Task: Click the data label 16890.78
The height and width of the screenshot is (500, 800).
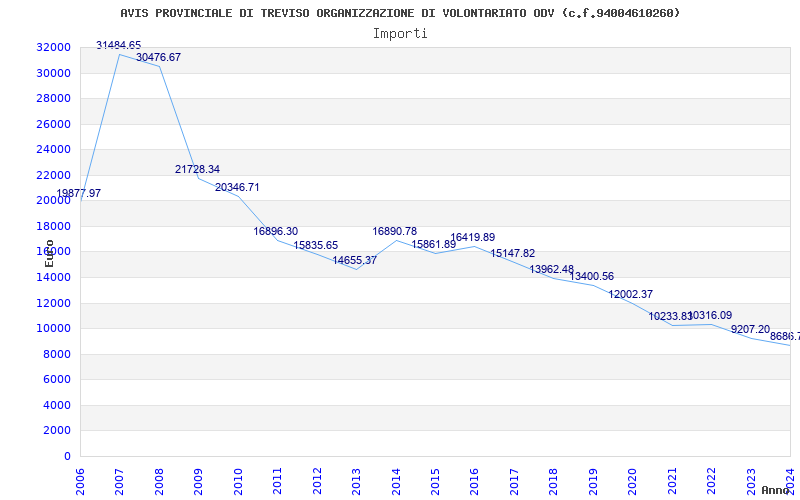Action: pos(394,231)
